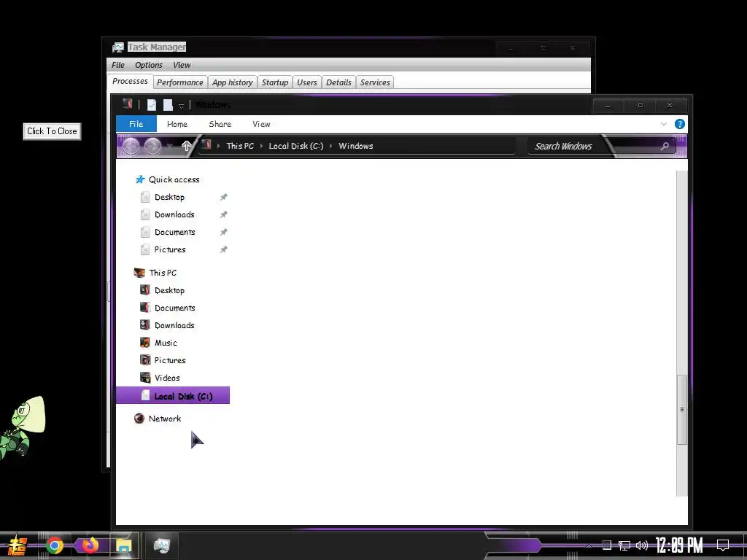Launch Google Chrome from the taskbar
The image size is (747, 560).
tap(54, 545)
